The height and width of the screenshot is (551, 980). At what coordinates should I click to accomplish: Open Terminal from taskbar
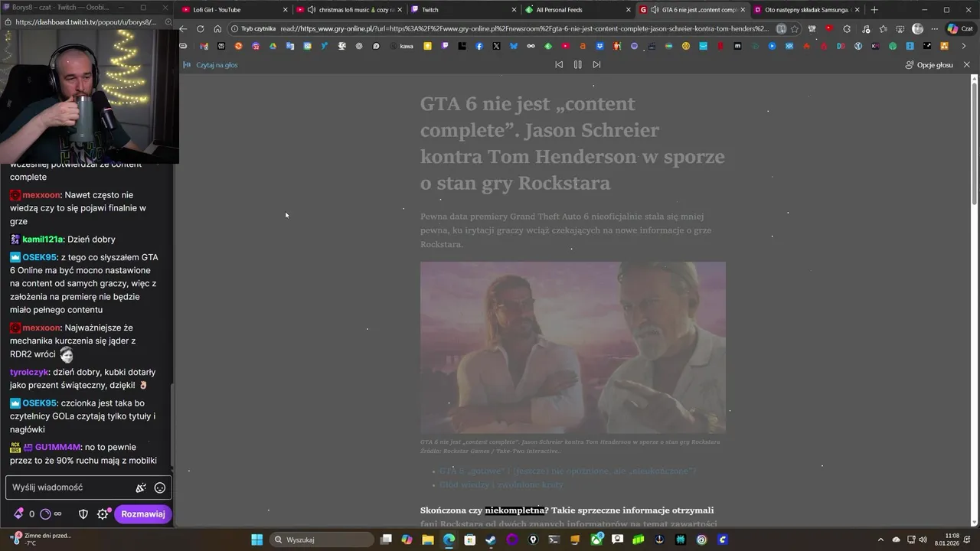point(554,540)
